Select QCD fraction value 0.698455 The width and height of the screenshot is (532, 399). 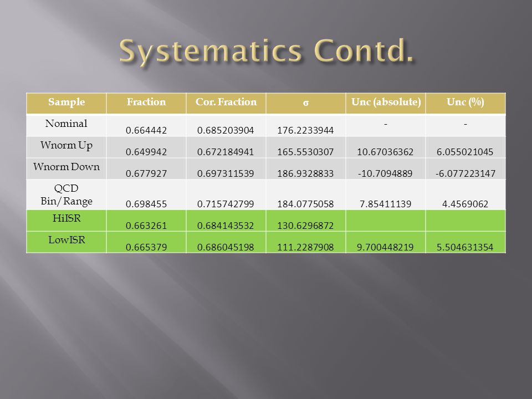tap(146, 204)
